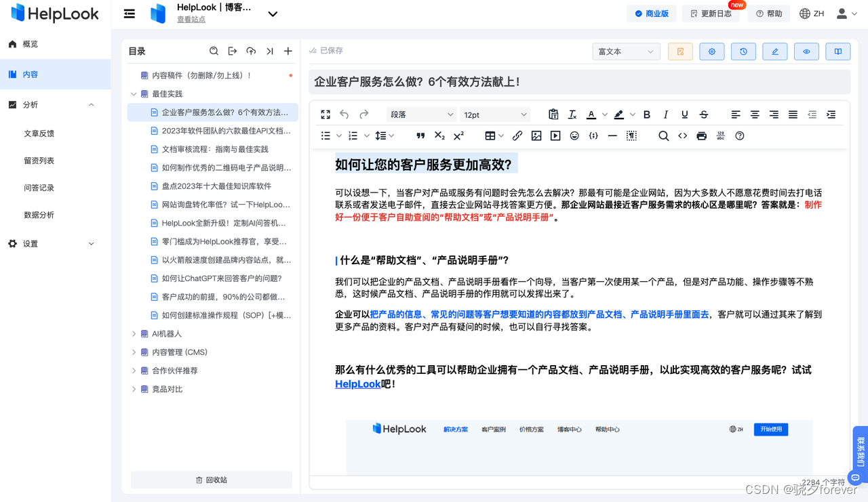
Task: Clear formatting with the Tx icon
Action: 572,114
